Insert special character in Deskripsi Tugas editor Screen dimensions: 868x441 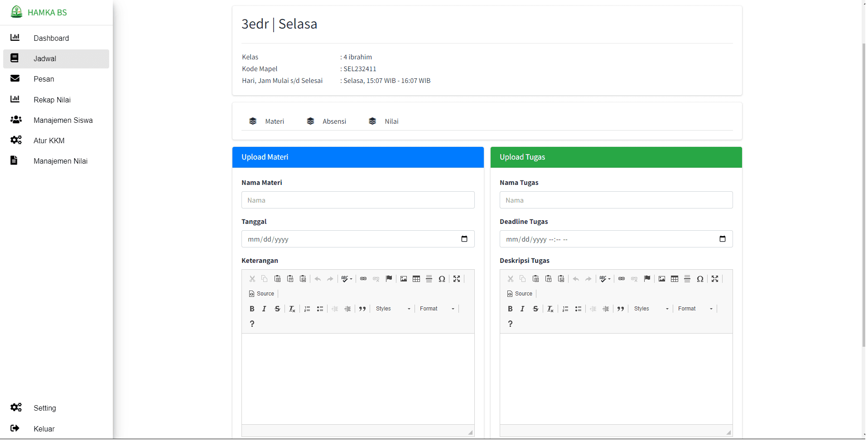pos(700,279)
